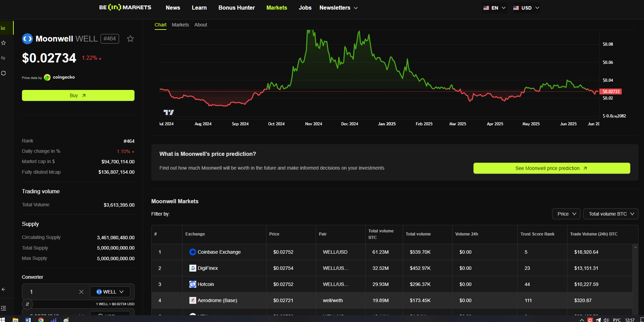The height and width of the screenshot is (322, 644).
Task: Expand the Newsletters menu
Action: pyautogui.click(x=338, y=8)
